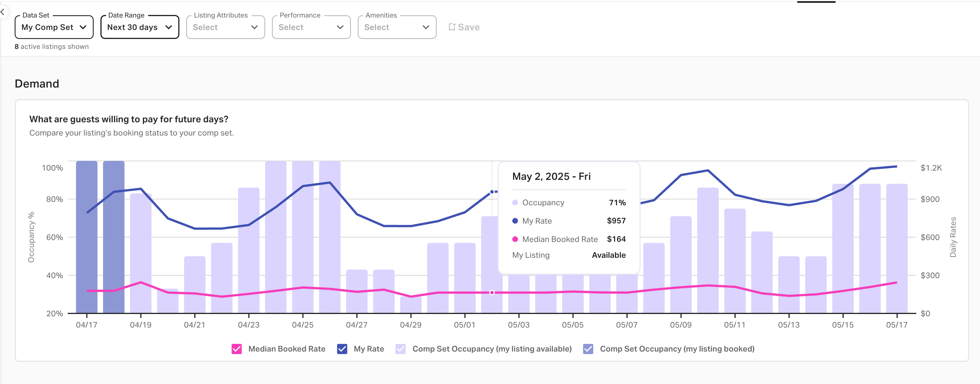Click the My Rate data point on May 2

[x=492, y=192]
